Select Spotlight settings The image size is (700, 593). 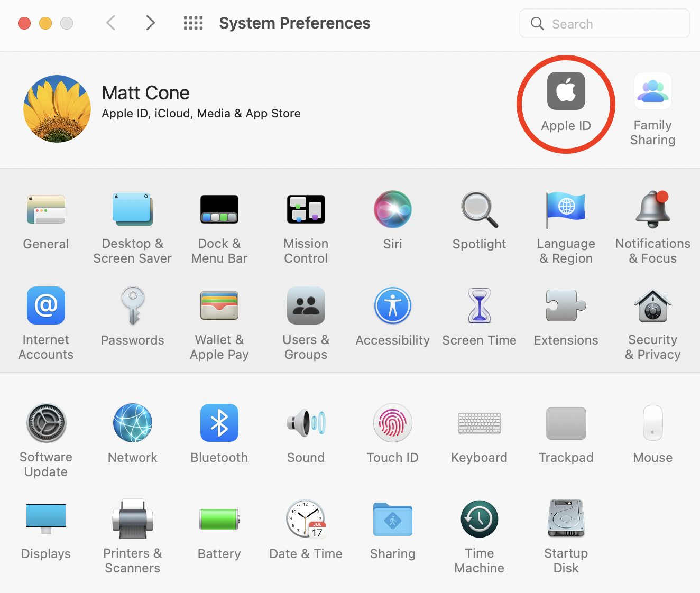[x=479, y=209]
